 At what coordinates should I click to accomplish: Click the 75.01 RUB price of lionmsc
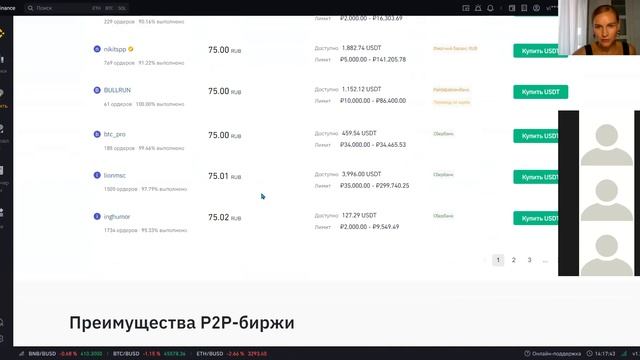[x=224, y=176]
